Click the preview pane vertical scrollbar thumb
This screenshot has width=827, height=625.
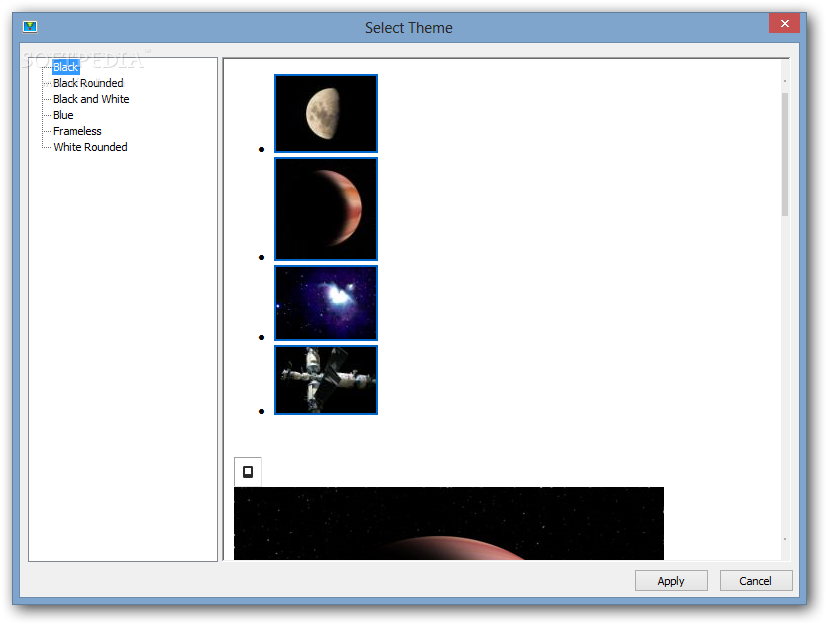(785, 154)
